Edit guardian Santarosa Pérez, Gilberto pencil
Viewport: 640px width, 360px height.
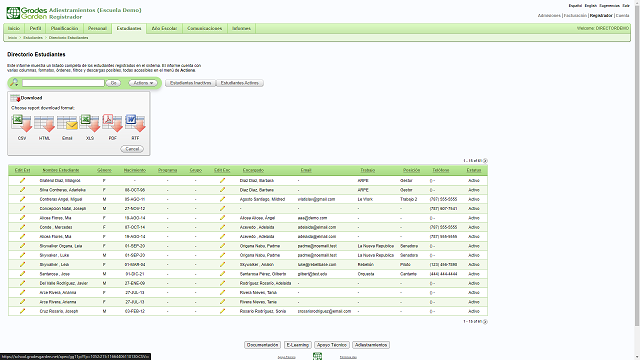click(222, 274)
